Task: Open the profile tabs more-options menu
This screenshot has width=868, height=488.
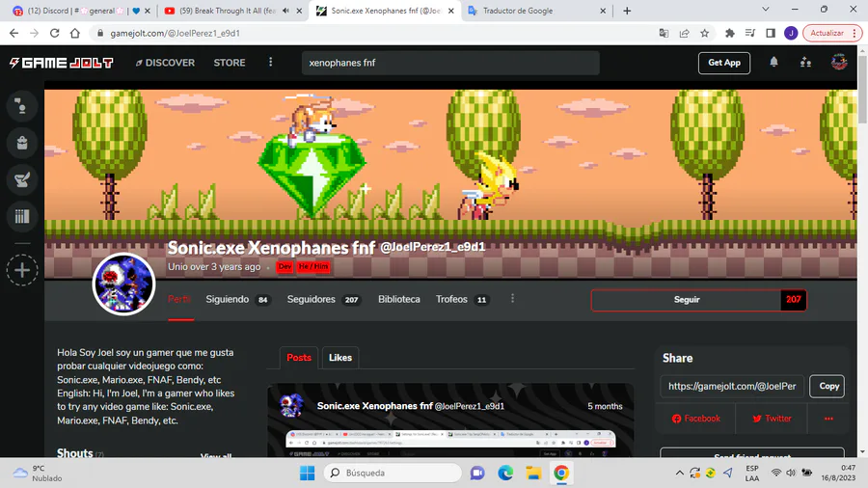Action: point(513,299)
